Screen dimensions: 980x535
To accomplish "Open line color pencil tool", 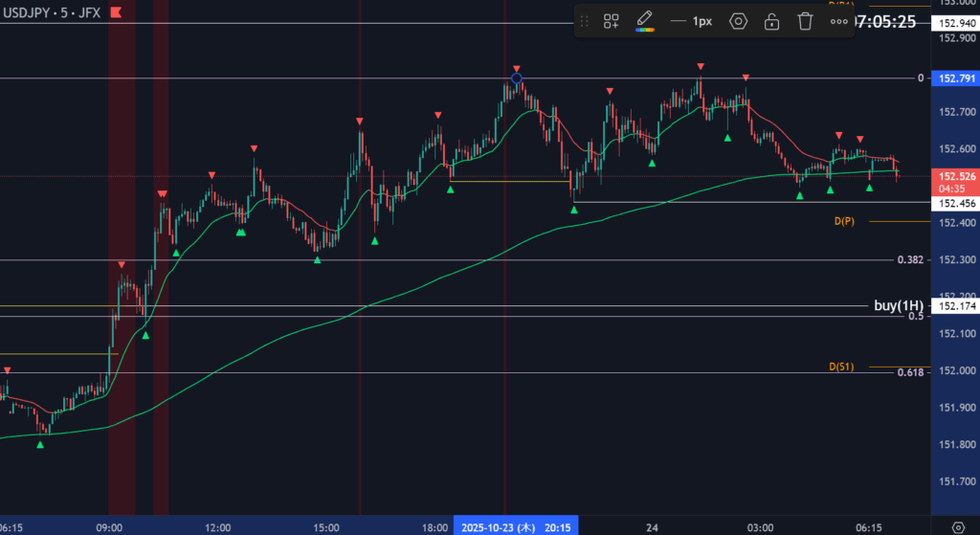I will click(x=645, y=20).
